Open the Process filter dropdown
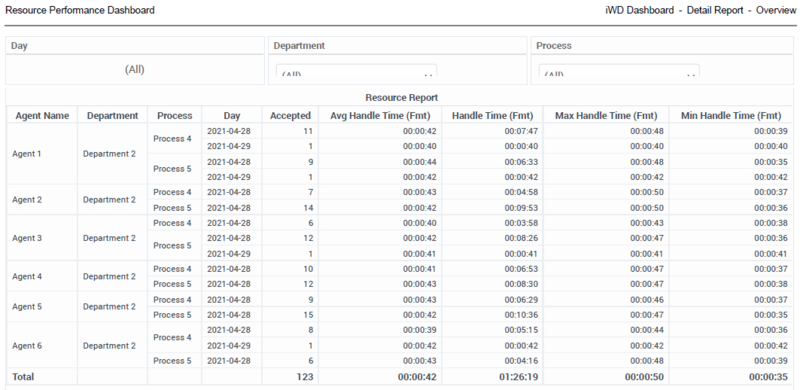 [619, 71]
